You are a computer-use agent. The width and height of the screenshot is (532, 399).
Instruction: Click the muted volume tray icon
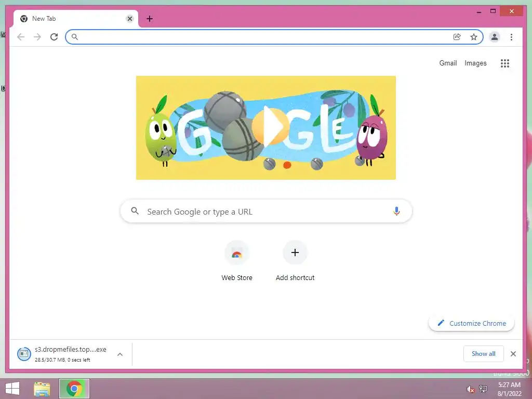point(470,389)
